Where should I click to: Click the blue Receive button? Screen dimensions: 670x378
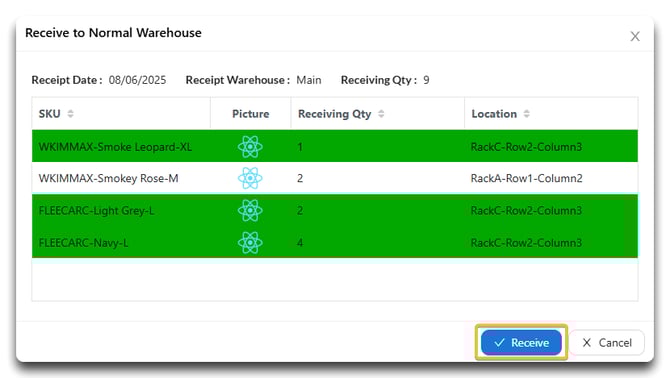point(521,343)
